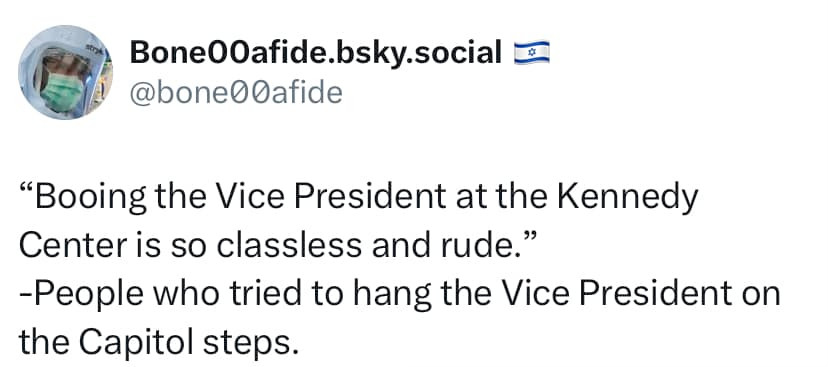Click the word "Booing" in the post
This screenshot has height=367, width=828.
tap(90, 196)
